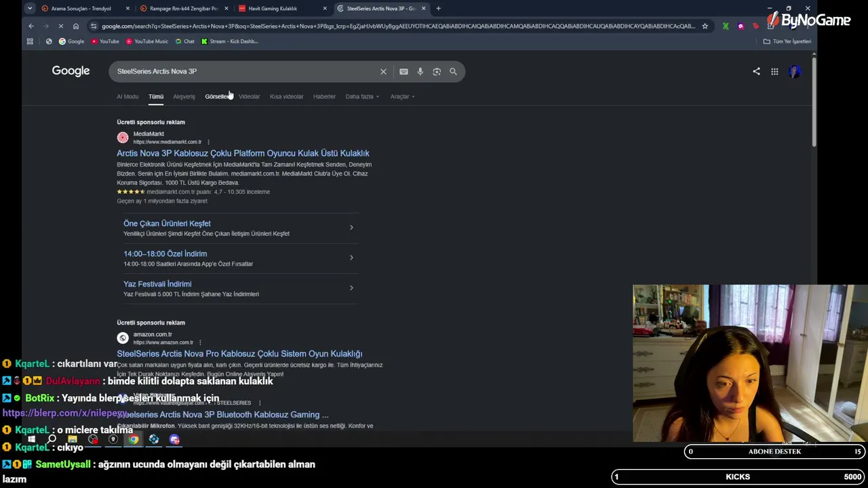Viewport: 868px width, 488px height.
Task: Clear the Google search box
Action: tap(383, 71)
